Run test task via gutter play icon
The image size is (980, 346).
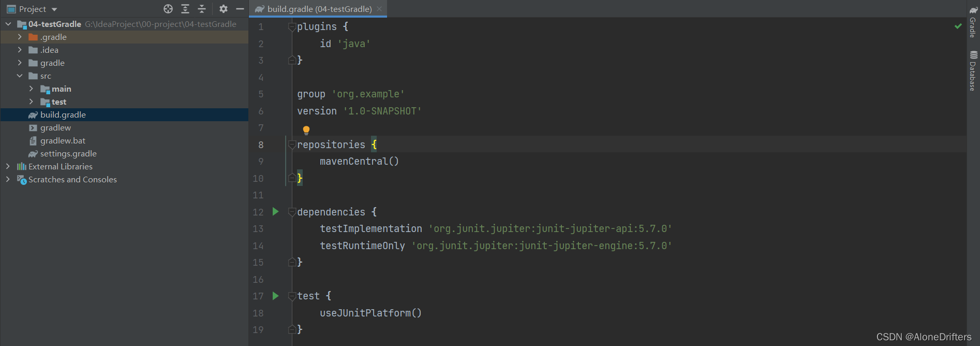[x=276, y=296]
